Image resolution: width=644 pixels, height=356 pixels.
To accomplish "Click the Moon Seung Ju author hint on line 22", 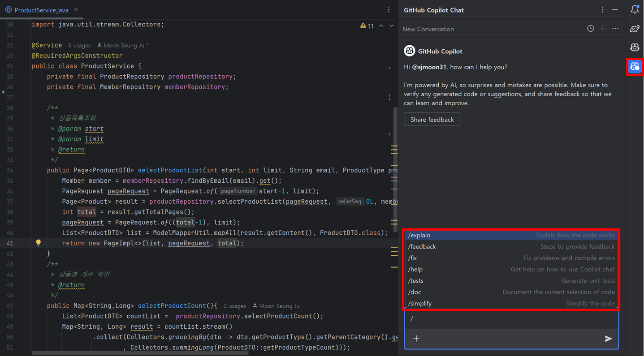I will tap(123, 46).
